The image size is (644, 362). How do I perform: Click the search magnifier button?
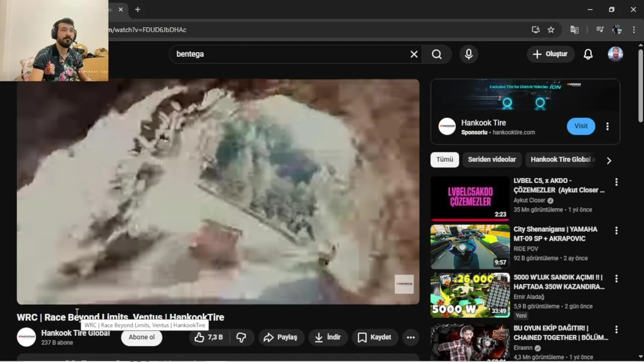pos(437,54)
